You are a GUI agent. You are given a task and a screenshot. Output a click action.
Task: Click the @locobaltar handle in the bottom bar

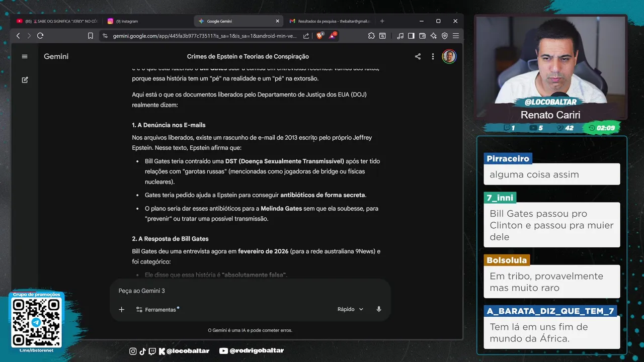coord(188,351)
